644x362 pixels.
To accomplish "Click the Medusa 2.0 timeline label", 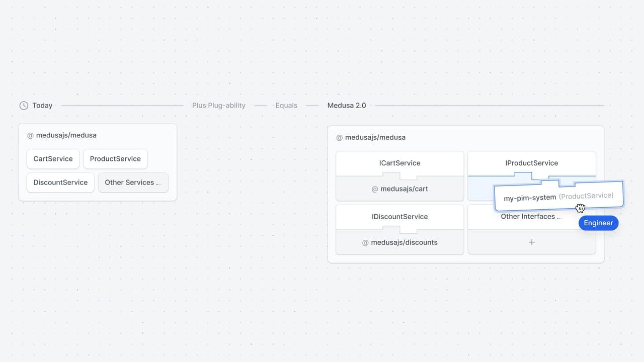I will point(347,106).
